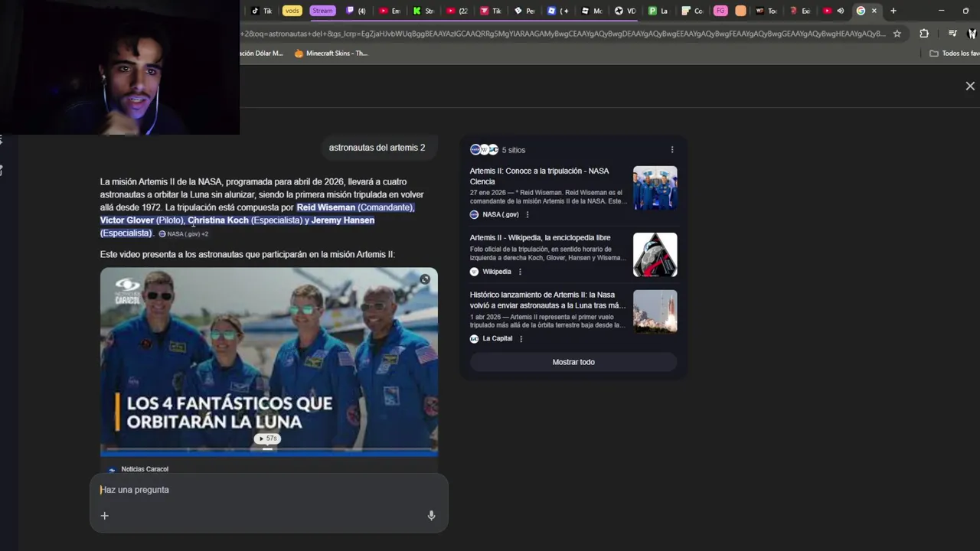
Task: Open the Artemis II Wikipedia article link
Action: tap(540, 238)
